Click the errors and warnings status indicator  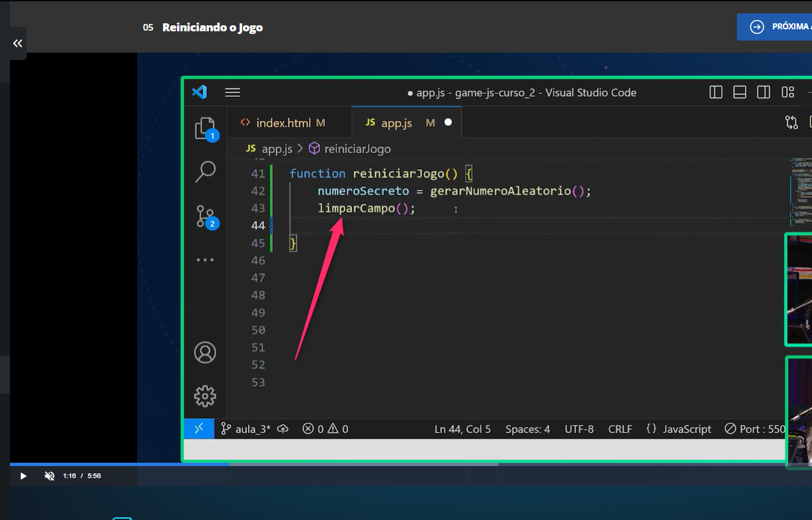point(325,429)
